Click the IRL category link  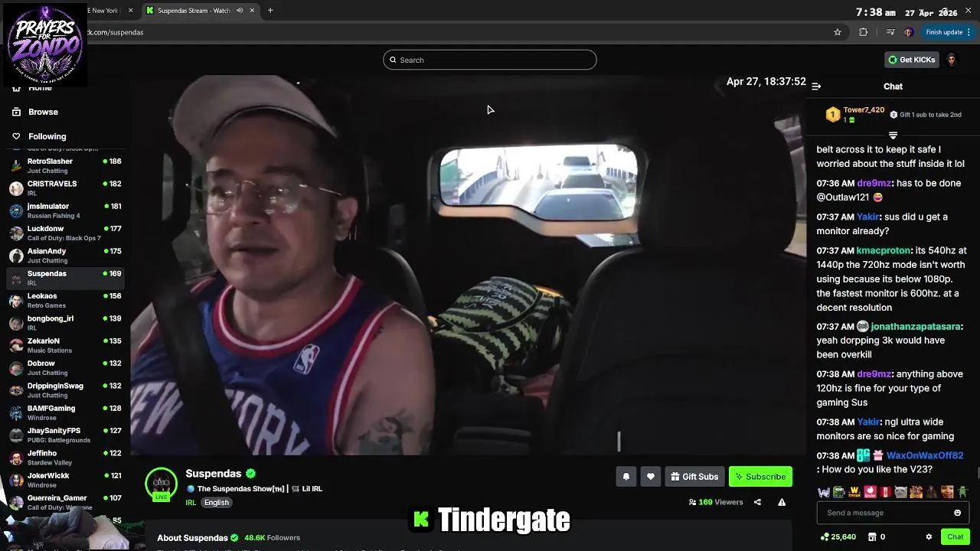pos(191,503)
